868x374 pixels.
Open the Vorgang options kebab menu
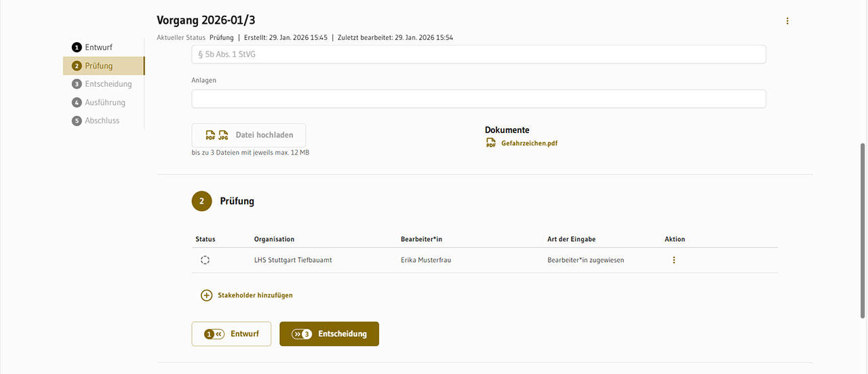click(787, 21)
